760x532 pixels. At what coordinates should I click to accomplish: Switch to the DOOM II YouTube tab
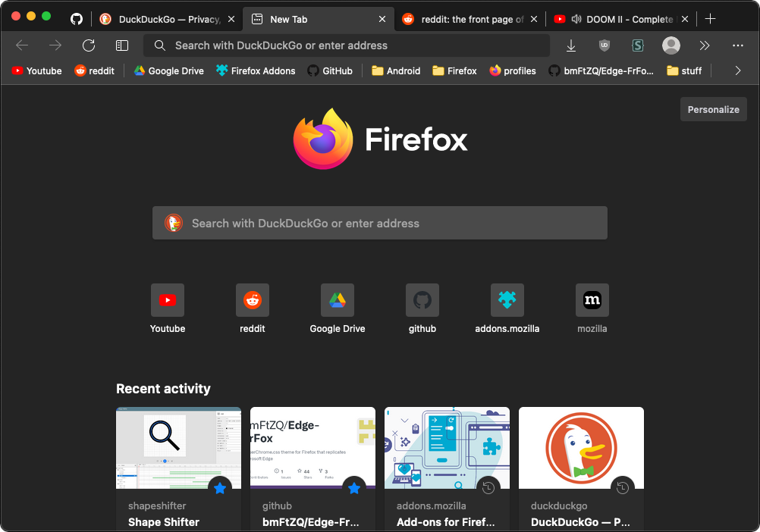pyautogui.click(x=622, y=20)
